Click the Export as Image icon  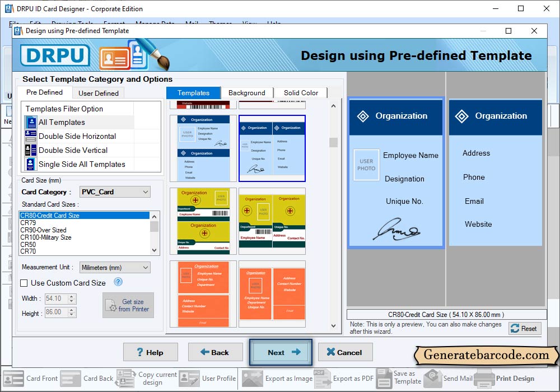(253, 379)
